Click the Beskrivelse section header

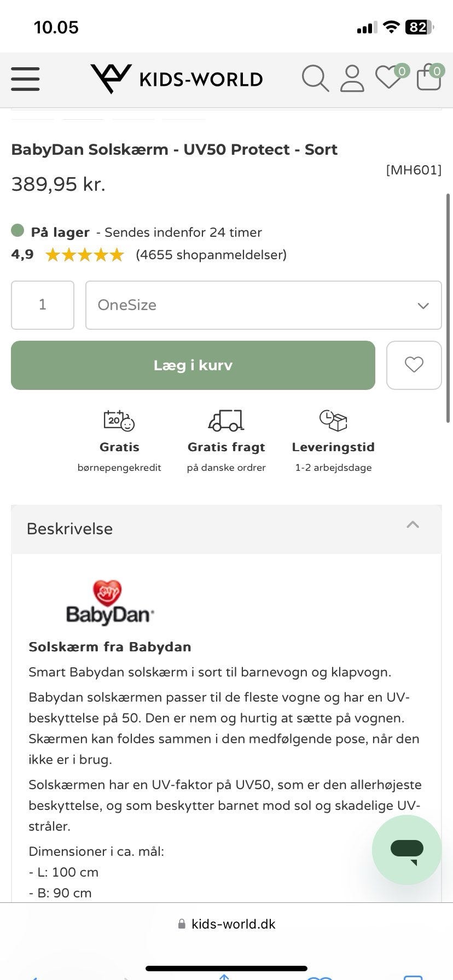click(x=70, y=529)
